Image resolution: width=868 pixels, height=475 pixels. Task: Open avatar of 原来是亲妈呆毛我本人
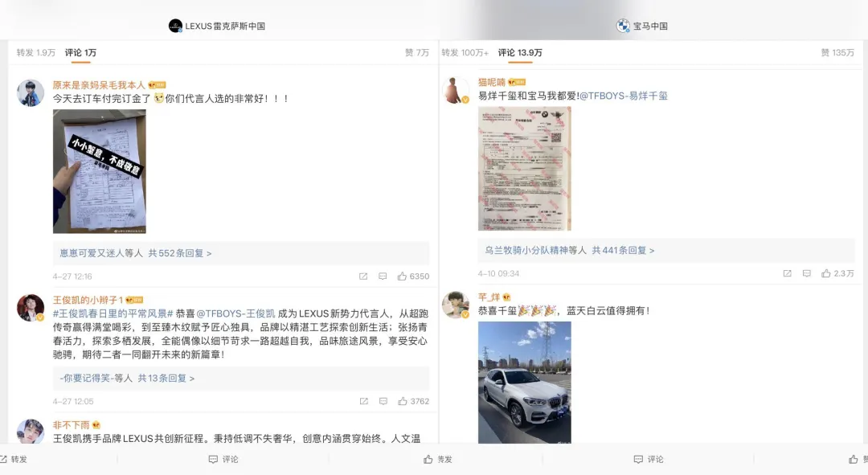pyautogui.click(x=31, y=92)
